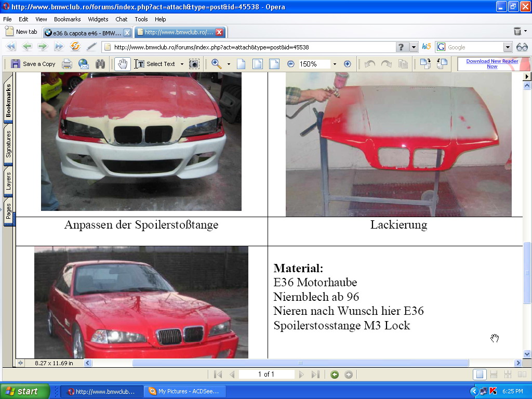Open the Bookmarks menu
Screen dimensions: 532x399
tap(67, 19)
